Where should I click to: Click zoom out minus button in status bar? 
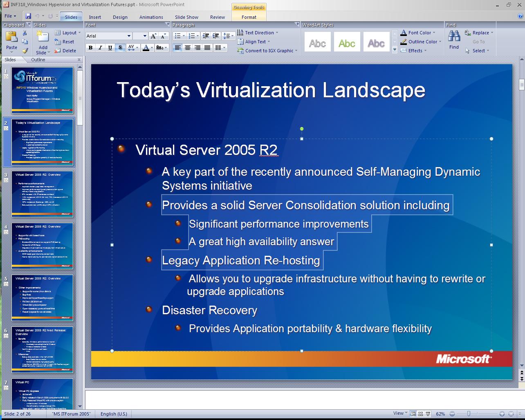[452, 414]
